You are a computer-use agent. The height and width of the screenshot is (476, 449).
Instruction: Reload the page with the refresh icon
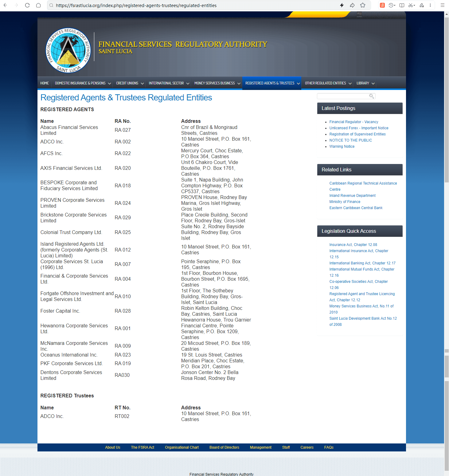(x=27, y=5)
